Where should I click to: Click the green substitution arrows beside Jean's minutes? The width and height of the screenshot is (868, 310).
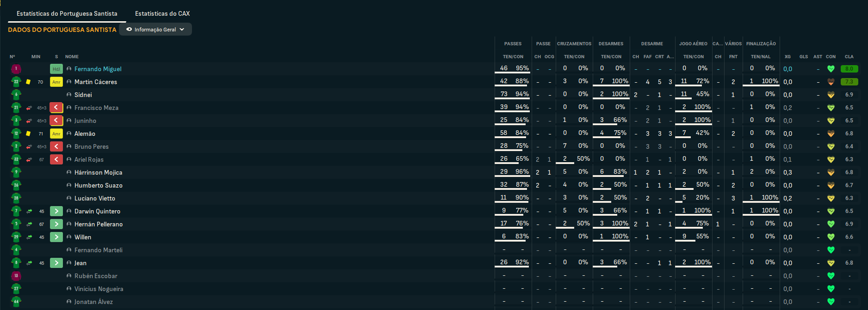(x=29, y=263)
